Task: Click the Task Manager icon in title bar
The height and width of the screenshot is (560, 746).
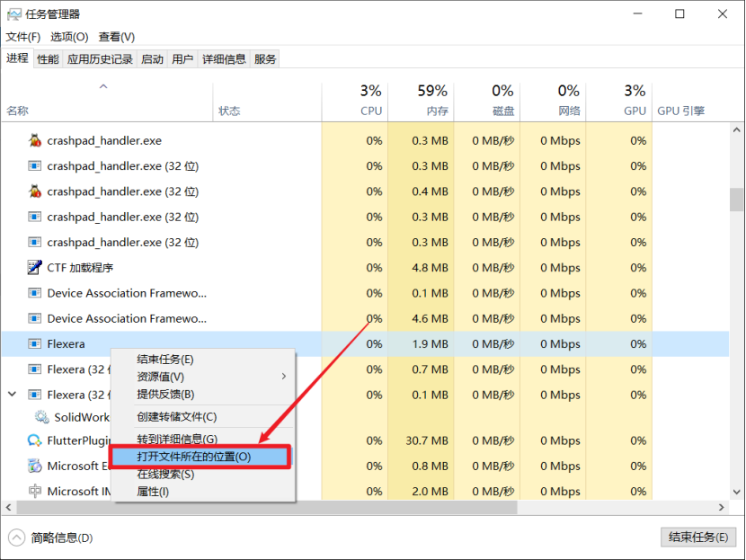Action: (15, 13)
